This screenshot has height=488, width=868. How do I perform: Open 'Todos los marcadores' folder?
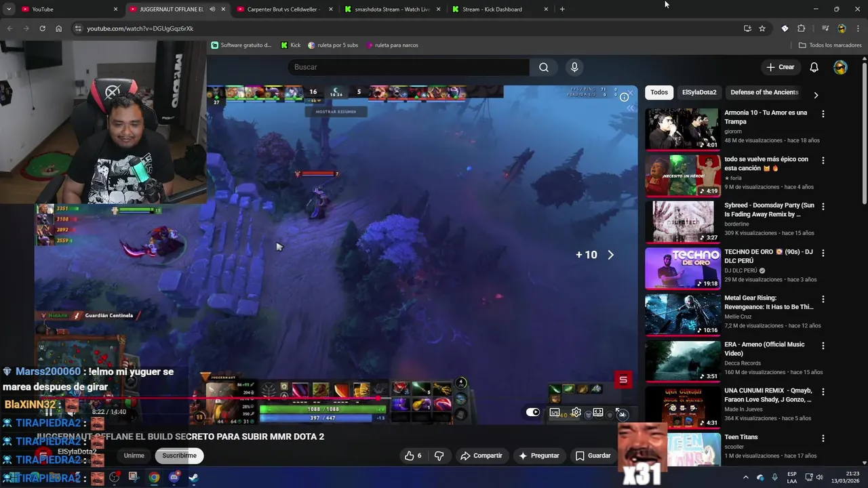pyautogui.click(x=830, y=45)
